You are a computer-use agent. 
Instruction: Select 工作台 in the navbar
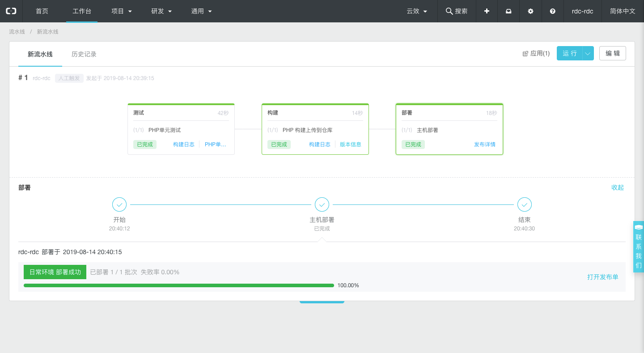click(82, 11)
